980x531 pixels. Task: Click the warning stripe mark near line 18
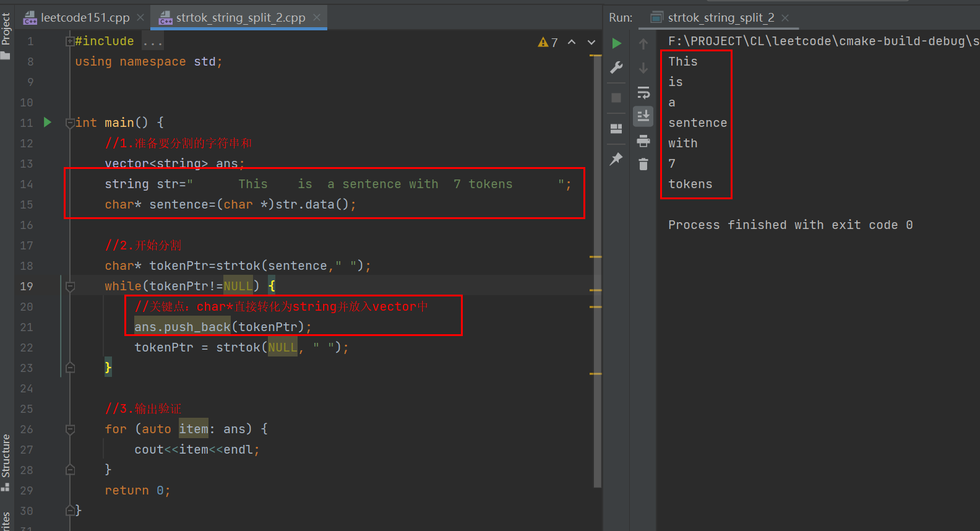click(x=596, y=257)
